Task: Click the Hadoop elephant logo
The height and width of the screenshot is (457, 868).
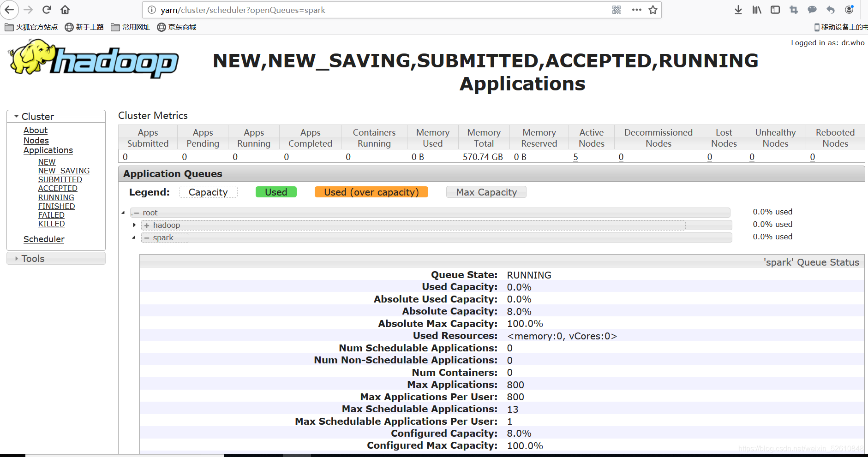Action: point(94,59)
